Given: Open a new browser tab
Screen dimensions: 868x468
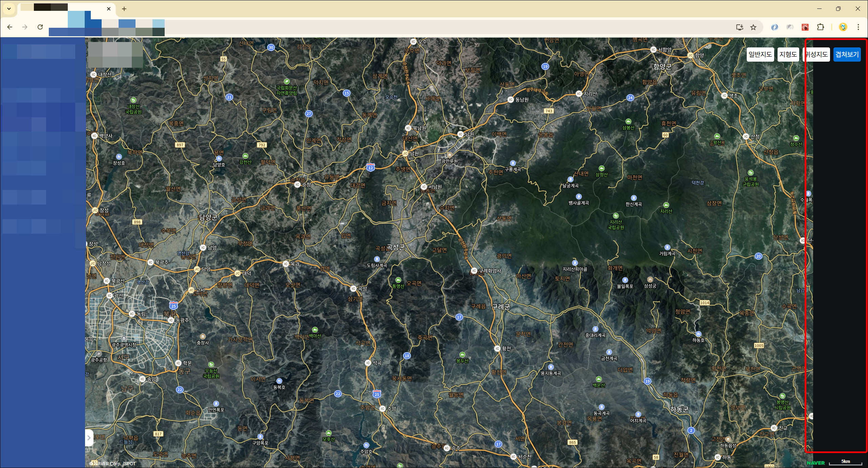Looking at the screenshot, I should 124,9.
